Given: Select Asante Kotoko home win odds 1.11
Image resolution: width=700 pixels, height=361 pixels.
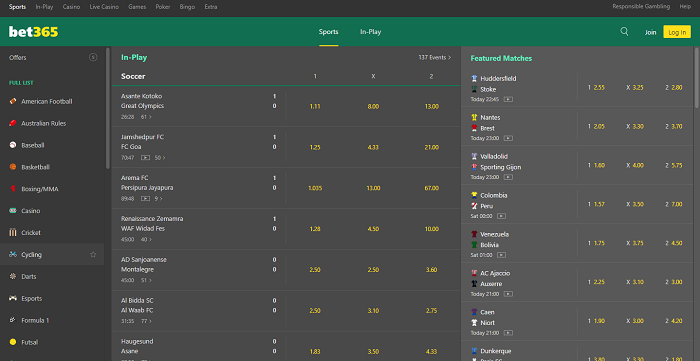Looking at the screenshot, I should pos(315,107).
